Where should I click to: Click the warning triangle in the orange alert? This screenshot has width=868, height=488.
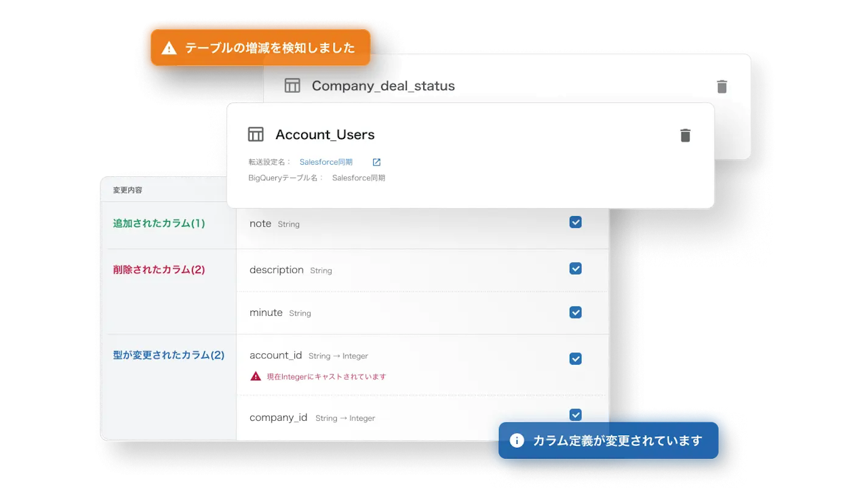[x=170, y=48]
